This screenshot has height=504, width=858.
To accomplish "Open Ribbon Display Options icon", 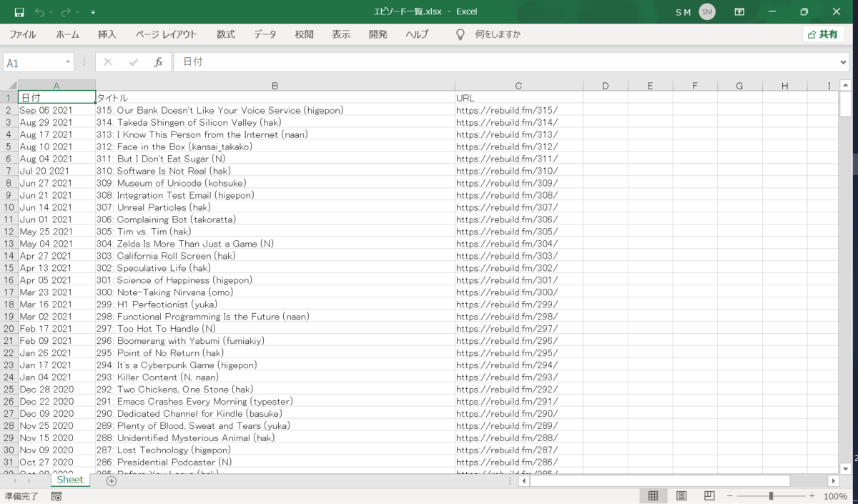I will tap(740, 12).
